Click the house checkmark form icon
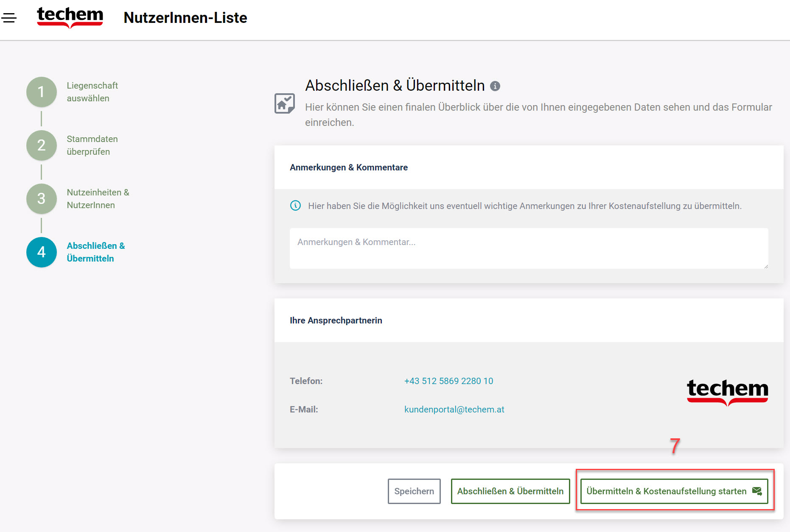This screenshot has height=532, width=790. [x=284, y=103]
